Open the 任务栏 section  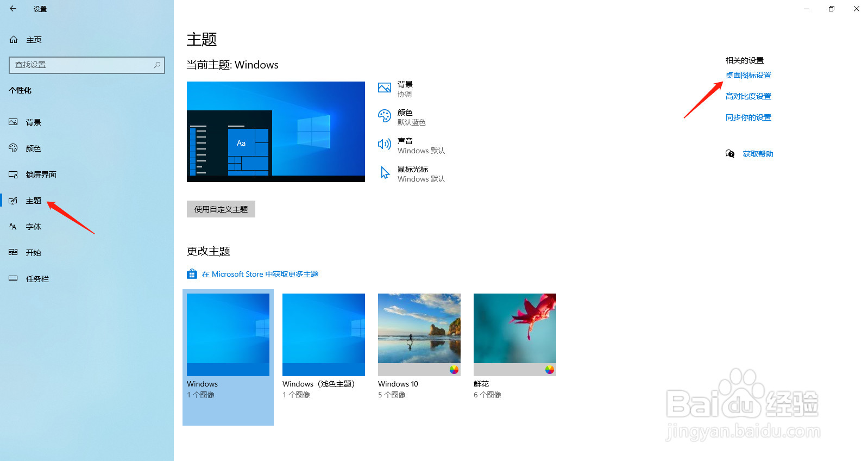(x=37, y=279)
